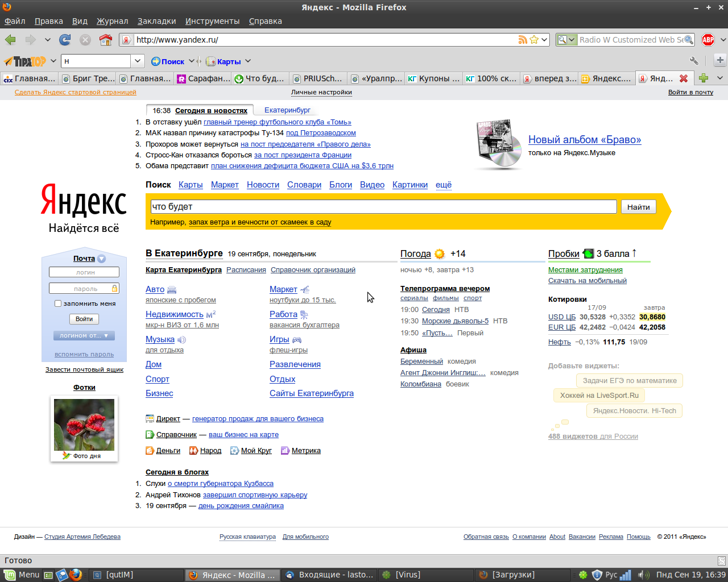The height and width of the screenshot is (582, 728).
Task: Click the Stop loading icon
Action: coord(85,40)
